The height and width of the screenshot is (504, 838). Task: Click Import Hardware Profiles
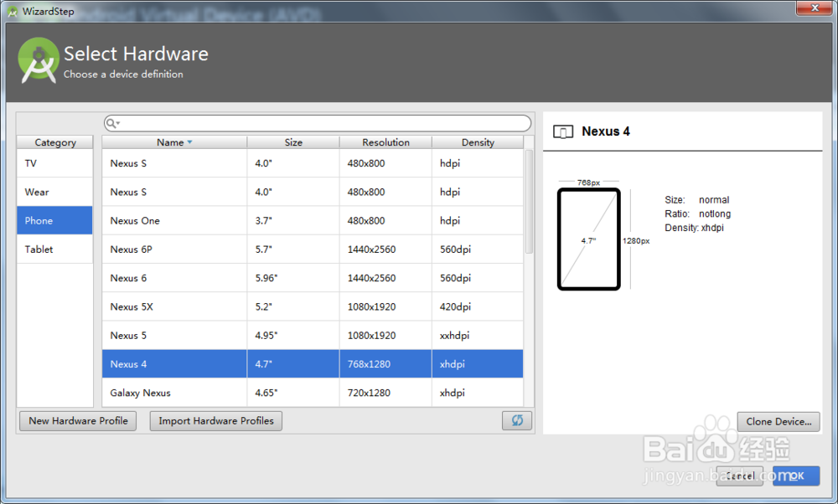(x=215, y=420)
